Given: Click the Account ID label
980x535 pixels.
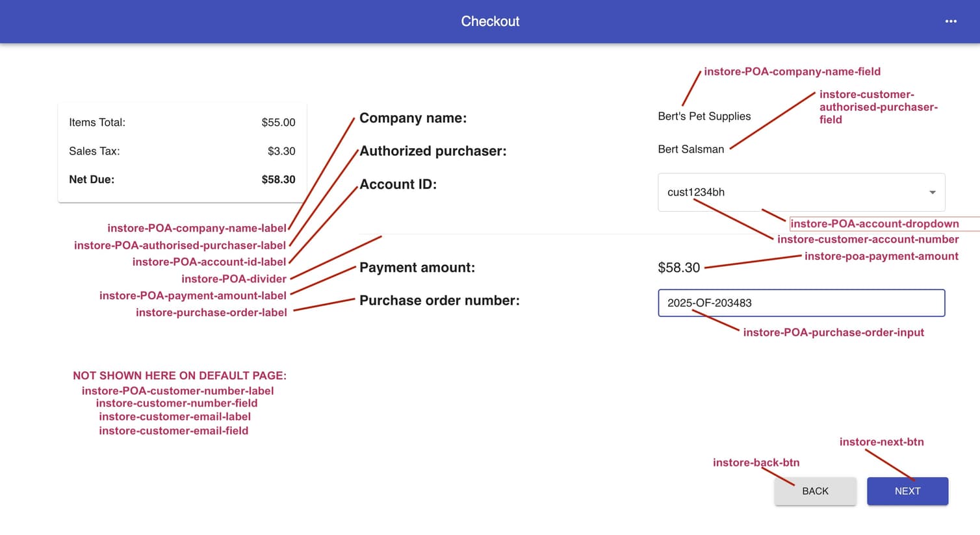Looking at the screenshot, I should 398,184.
